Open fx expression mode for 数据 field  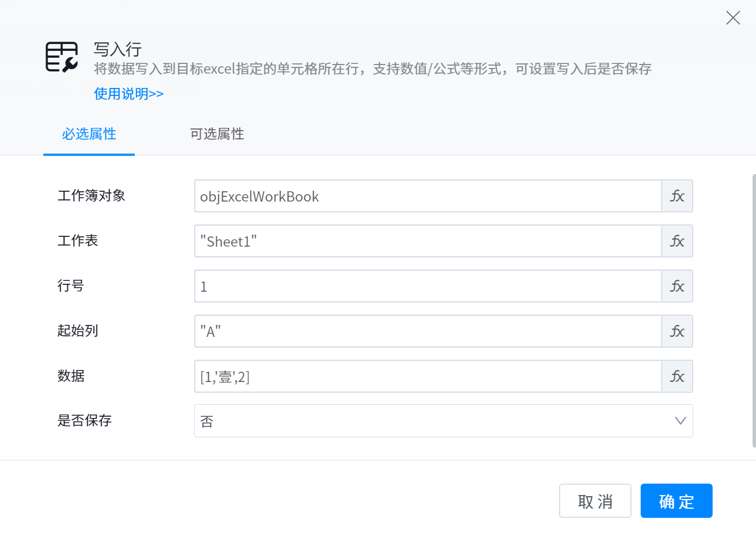tap(677, 376)
